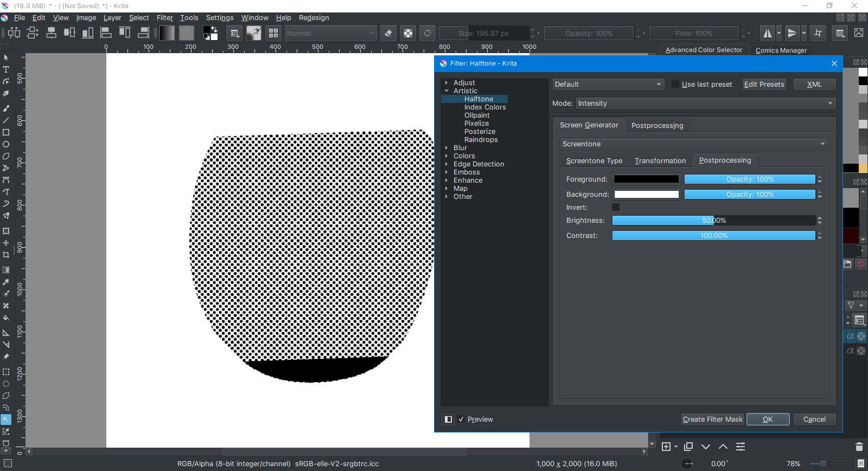
Task: Open the Filter menu
Action: click(164, 18)
